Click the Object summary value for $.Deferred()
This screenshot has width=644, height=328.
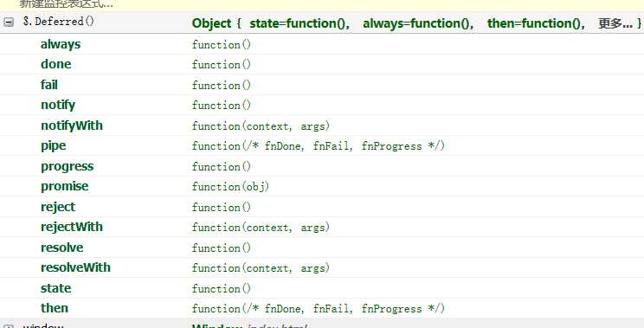[x=416, y=23]
